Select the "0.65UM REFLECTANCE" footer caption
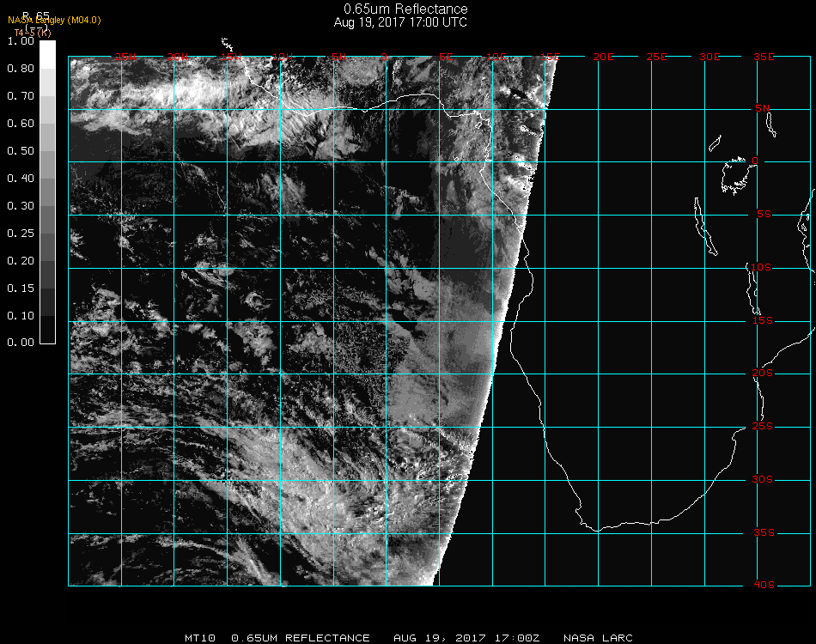This screenshot has height=644, width=816. [x=301, y=638]
